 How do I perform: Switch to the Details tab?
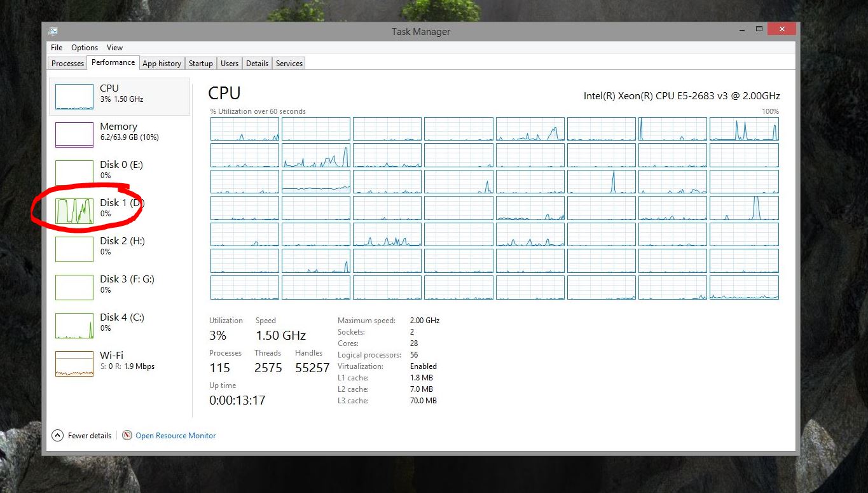pos(257,64)
